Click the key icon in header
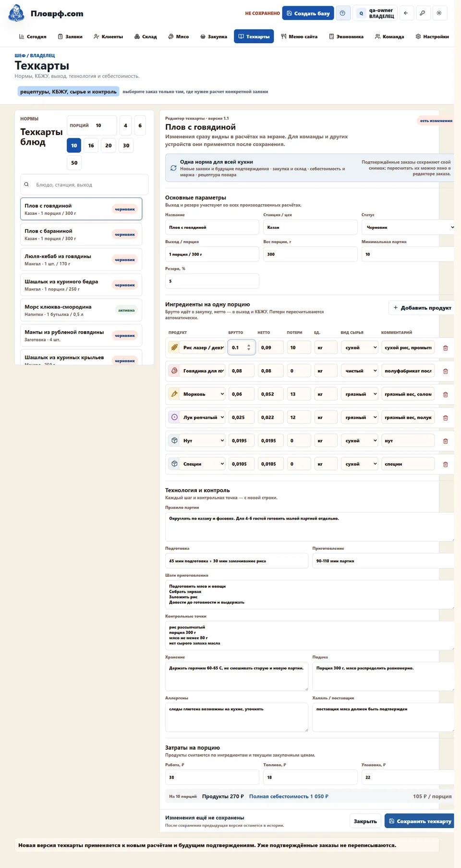 point(422,13)
